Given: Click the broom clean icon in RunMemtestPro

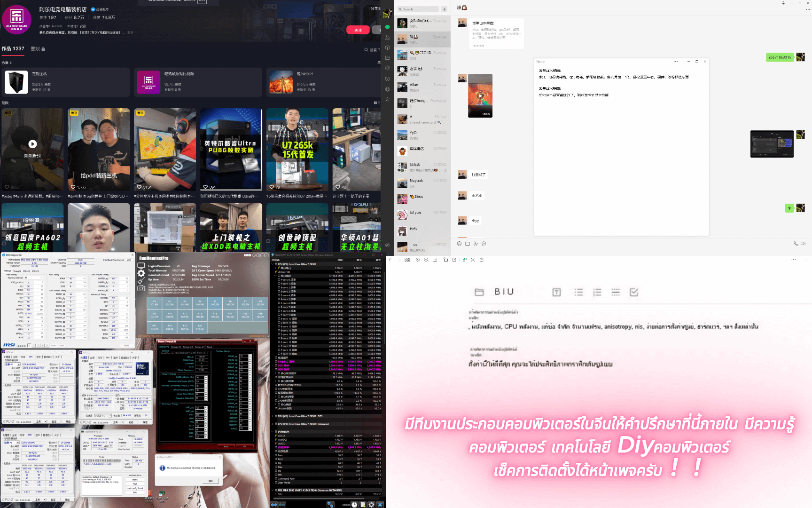Looking at the screenshot, I should 141,280.
